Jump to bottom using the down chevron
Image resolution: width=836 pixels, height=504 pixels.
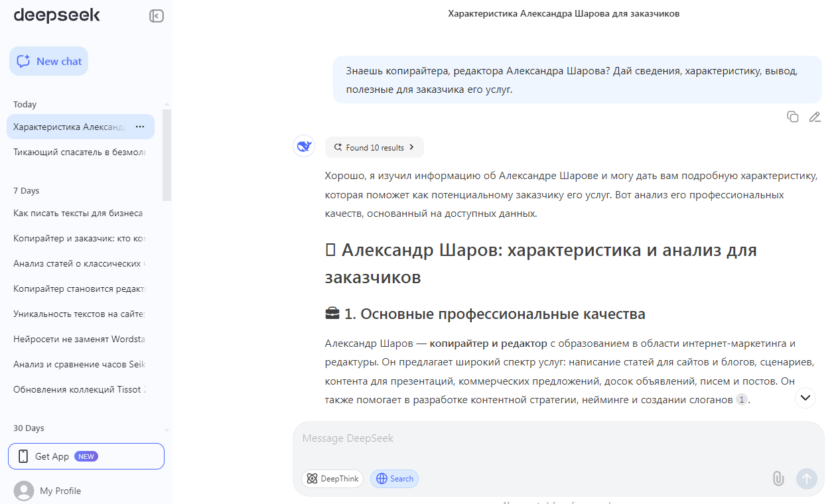pos(805,398)
